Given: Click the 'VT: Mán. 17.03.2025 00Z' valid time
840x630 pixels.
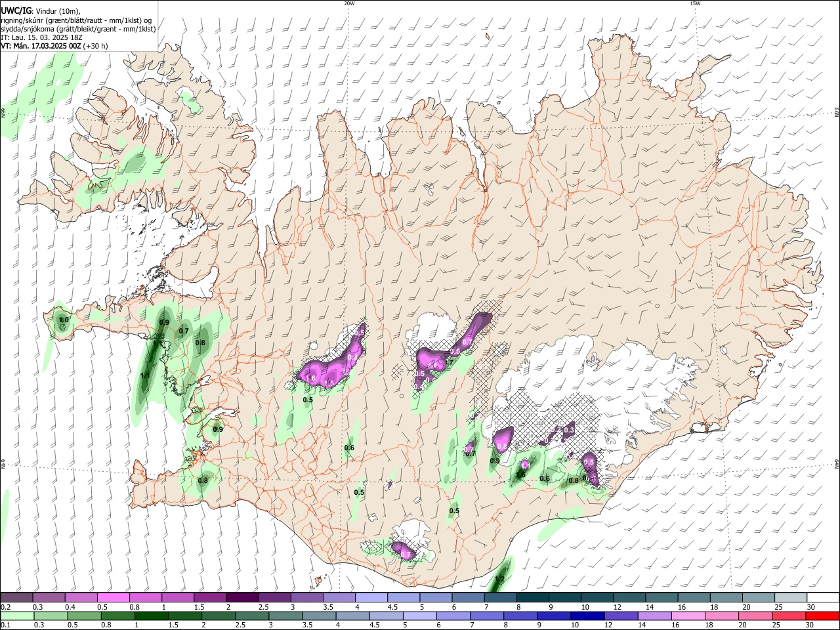Looking at the screenshot, I should tap(41, 46).
